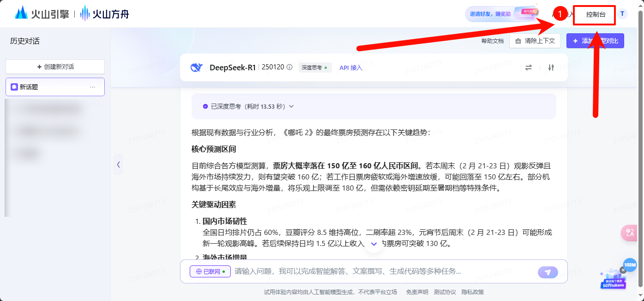This screenshot has width=644, height=301.
Task: Click the DeepSeek-R1 model name
Action: click(x=233, y=68)
